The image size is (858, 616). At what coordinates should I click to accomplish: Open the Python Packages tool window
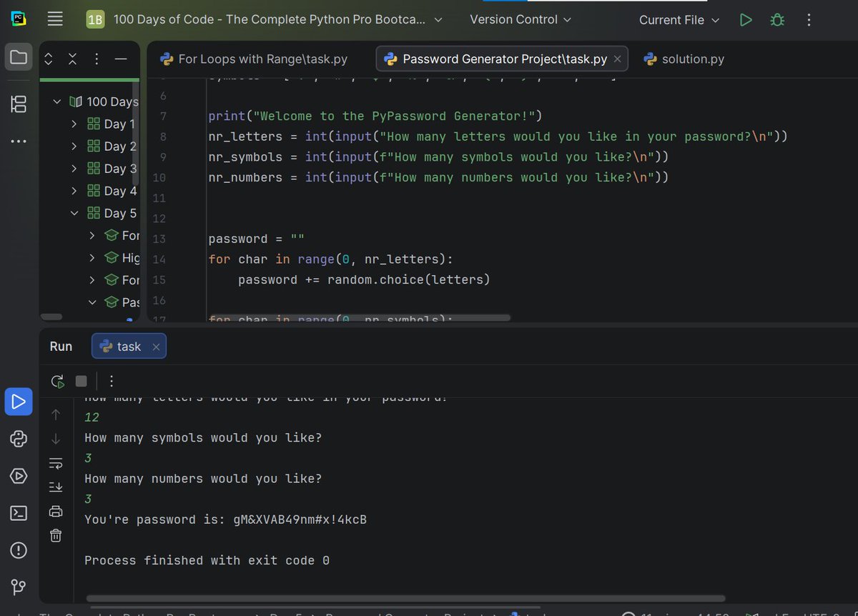tap(19, 438)
